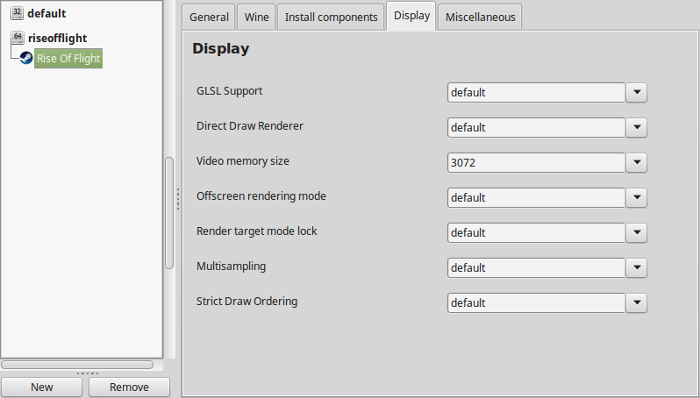Select the default virtual drive

46,13
